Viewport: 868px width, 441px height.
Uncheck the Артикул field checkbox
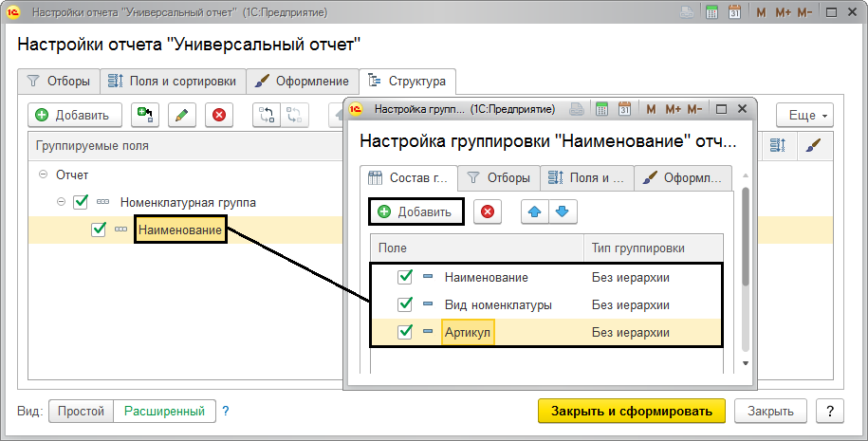point(406,332)
